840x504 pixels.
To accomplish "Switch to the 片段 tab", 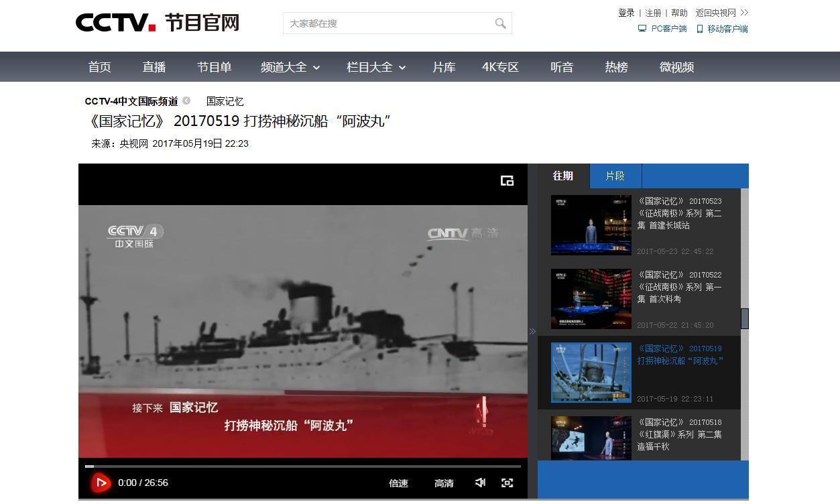I will coord(615,176).
